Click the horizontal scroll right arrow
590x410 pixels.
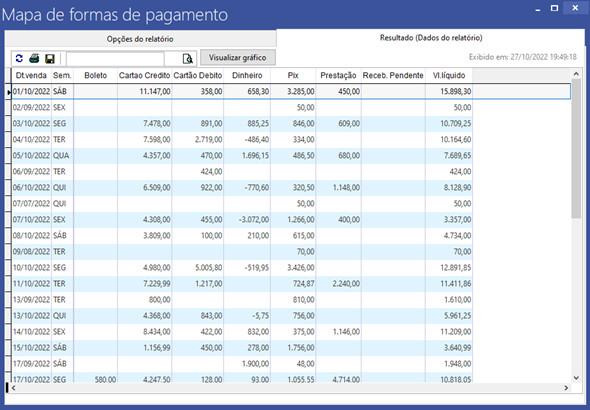click(x=566, y=387)
